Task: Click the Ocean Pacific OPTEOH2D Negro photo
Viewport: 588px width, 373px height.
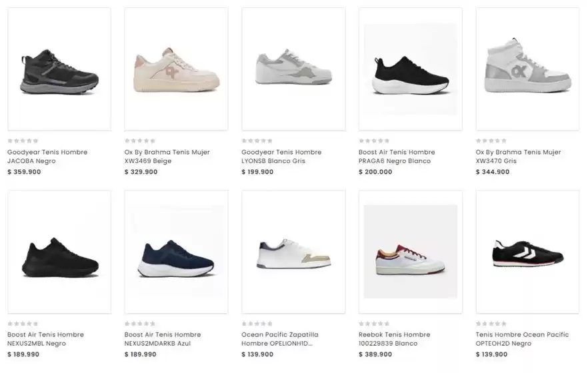Action: [527, 252]
